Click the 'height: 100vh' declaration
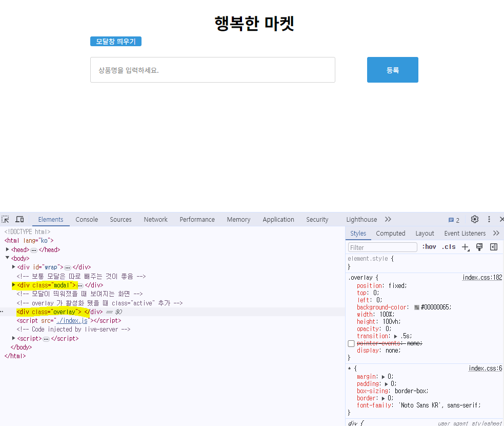The width and height of the screenshot is (504, 426). pyautogui.click(x=379, y=321)
